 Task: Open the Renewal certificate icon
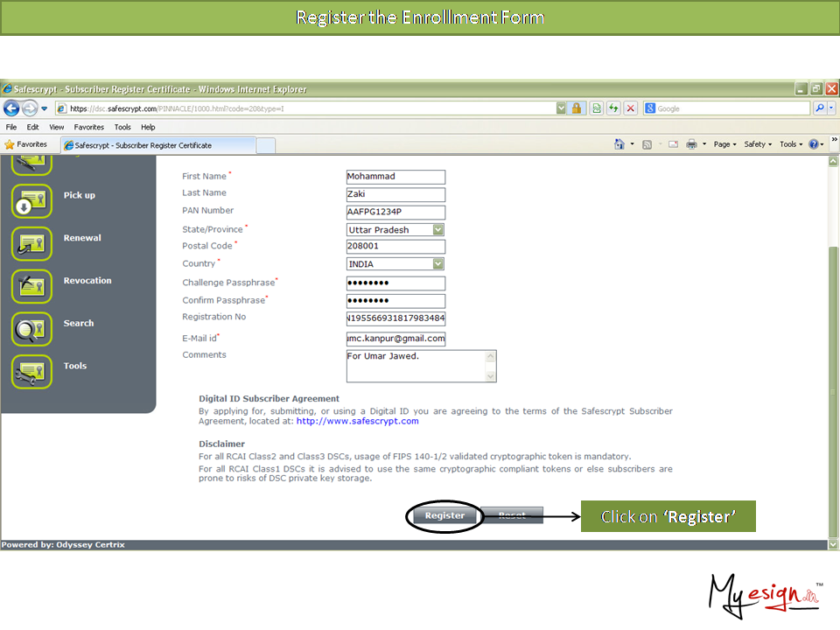(31, 243)
